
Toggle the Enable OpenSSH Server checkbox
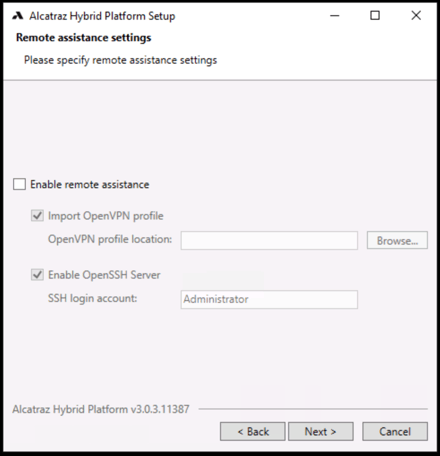tap(37, 275)
